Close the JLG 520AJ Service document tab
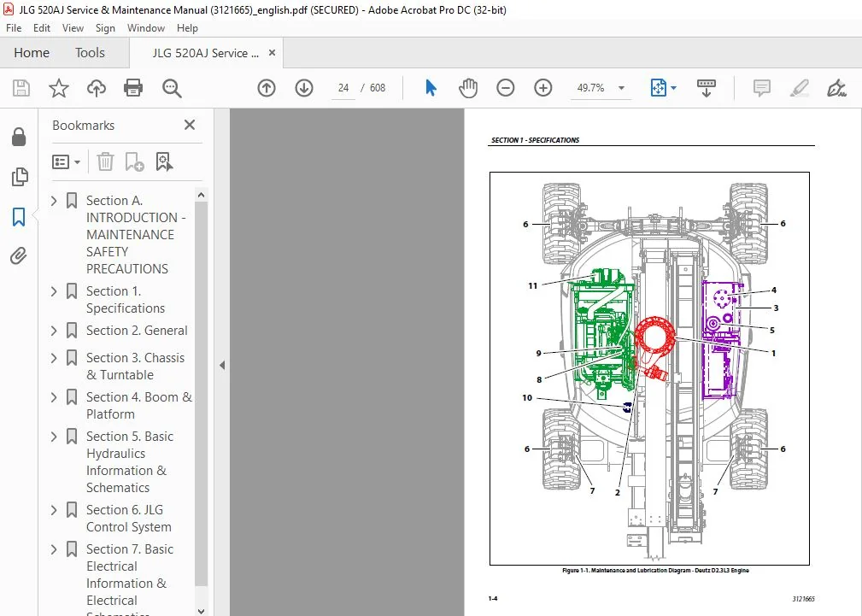The width and height of the screenshot is (862, 616). click(273, 53)
